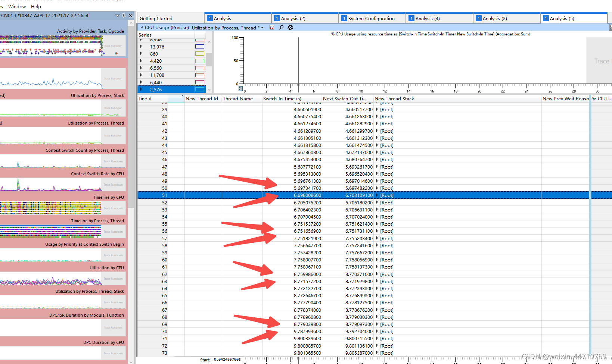612x364 pixels.
Task: Open Context Switch Rate by CPU thumbnail
Action: pos(63,185)
